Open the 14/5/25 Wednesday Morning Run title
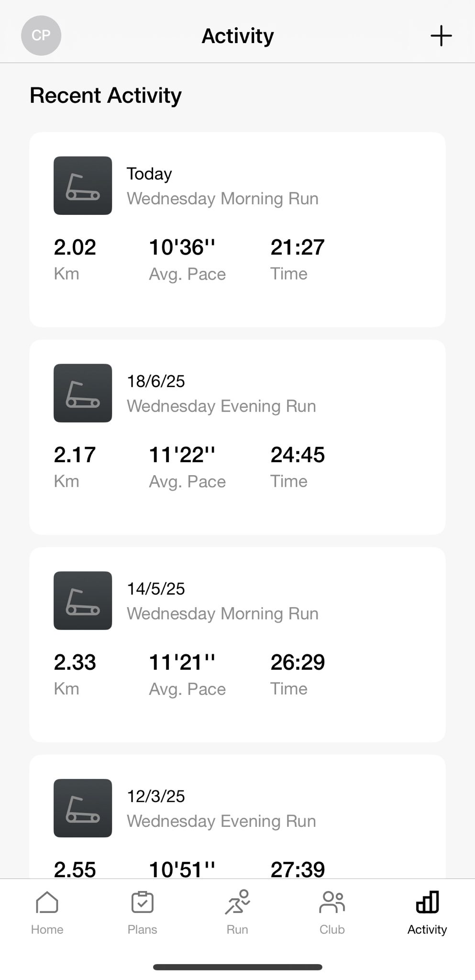475x980 pixels. (x=222, y=613)
